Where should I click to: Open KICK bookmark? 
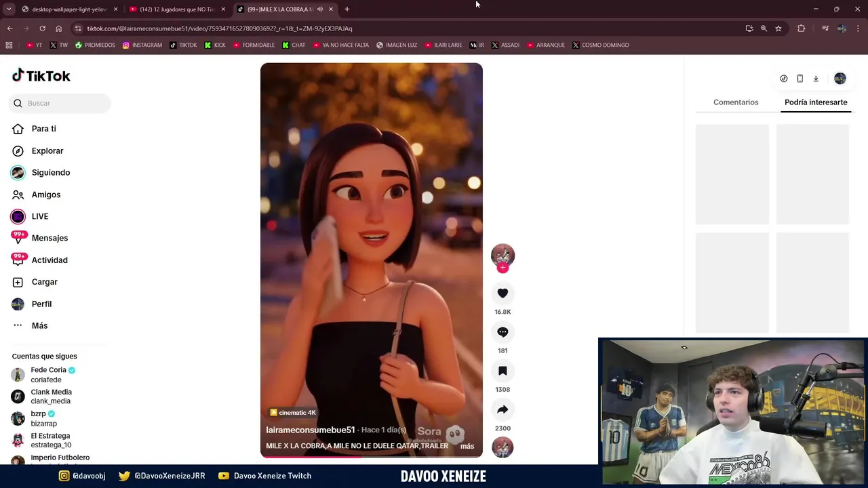(x=214, y=45)
